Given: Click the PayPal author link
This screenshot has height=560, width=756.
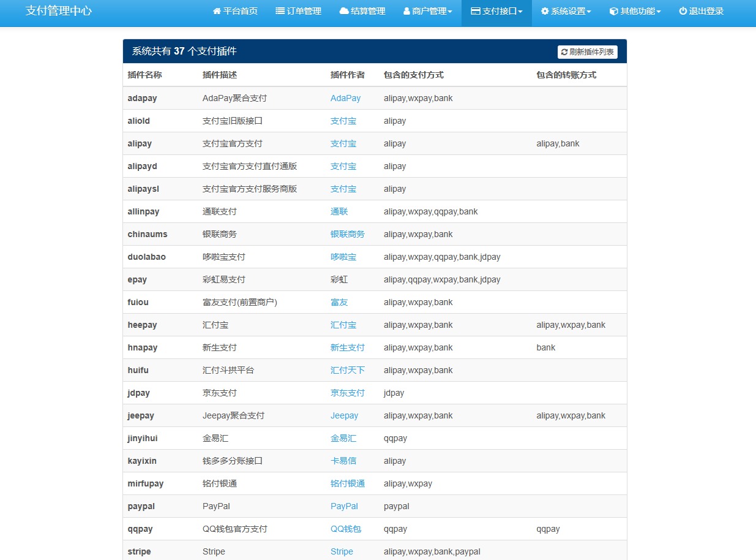Looking at the screenshot, I should coord(344,506).
